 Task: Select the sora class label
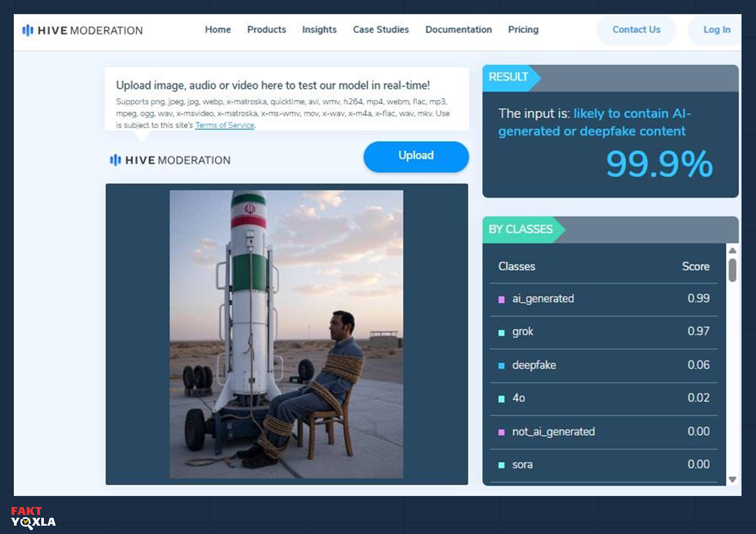[522, 465]
